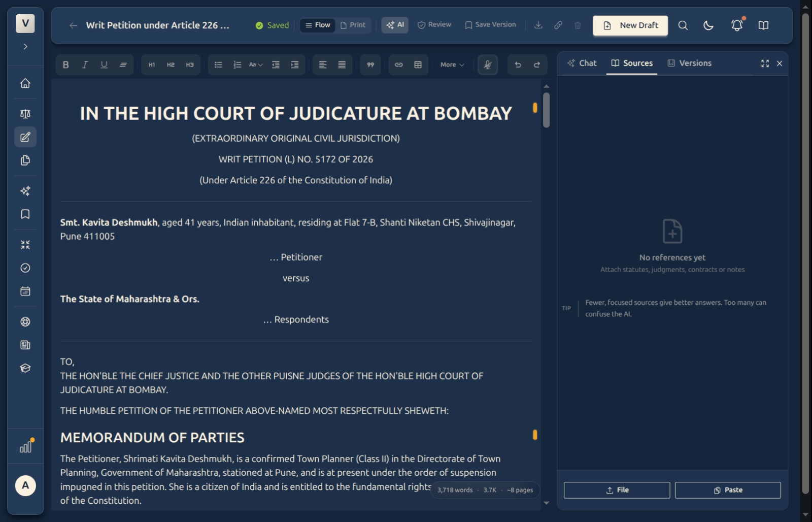The width and height of the screenshot is (812, 522).
Task: Toggle underline formatting
Action: coord(104,64)
